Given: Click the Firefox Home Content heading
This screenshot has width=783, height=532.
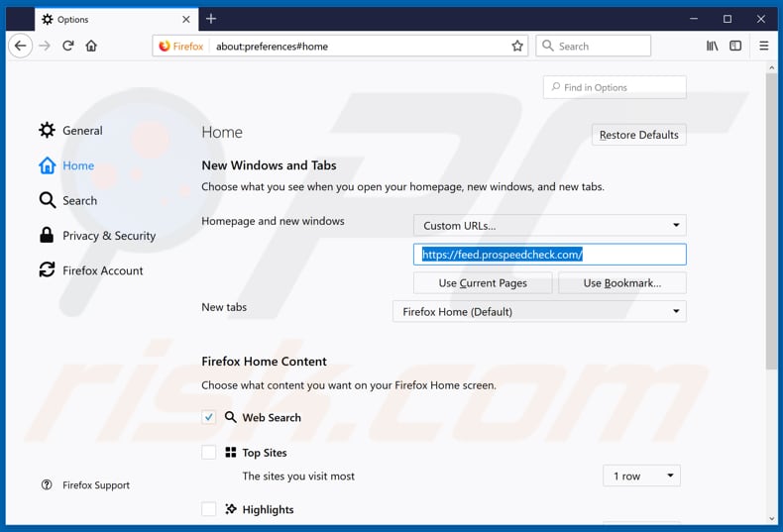Looking at the screenshot, I should pyautogui.click(x=265, y=362).
